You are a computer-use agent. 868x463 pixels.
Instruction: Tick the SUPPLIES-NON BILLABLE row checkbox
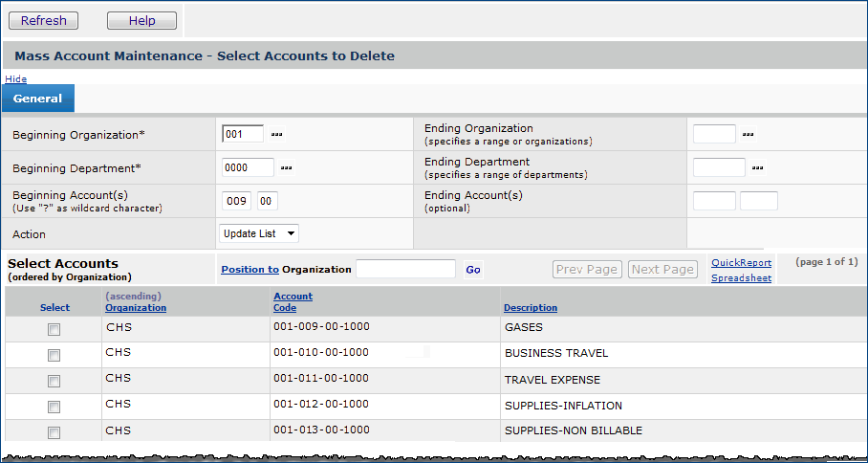(54, 432)
